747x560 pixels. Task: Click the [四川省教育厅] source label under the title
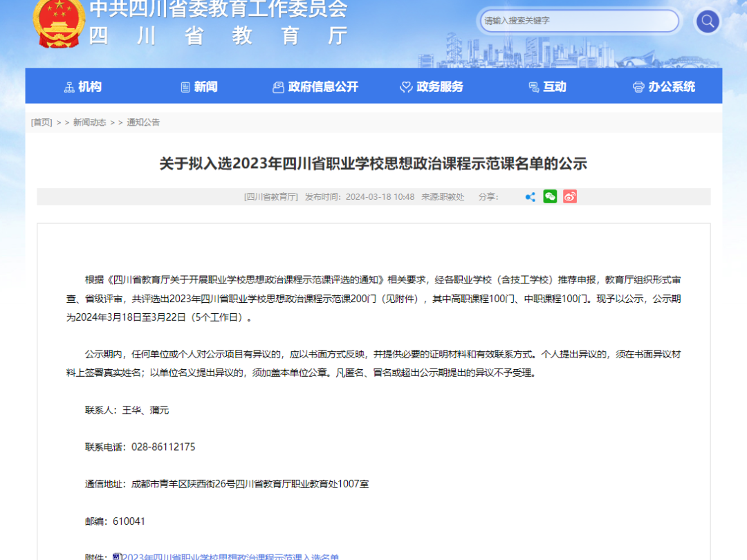tap(271, 197)
